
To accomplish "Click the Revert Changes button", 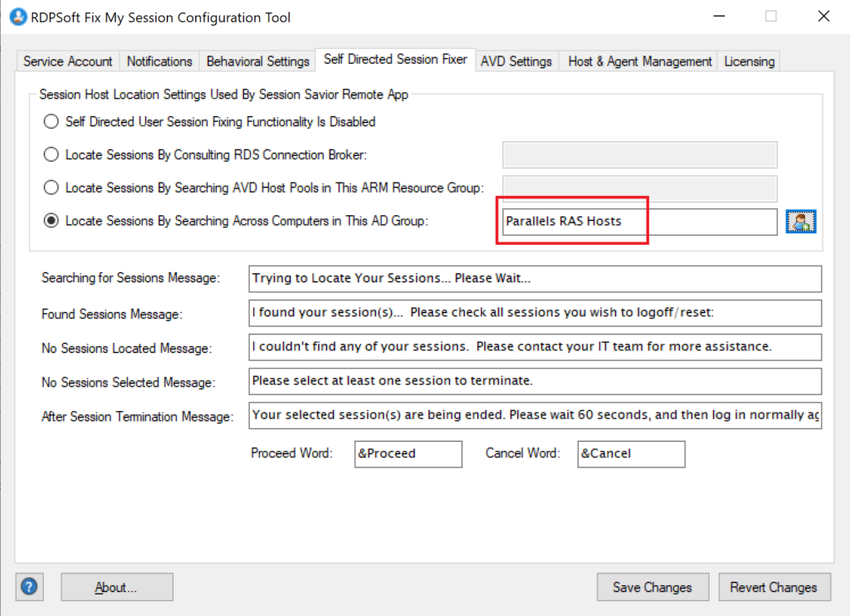I will [774, 587].
